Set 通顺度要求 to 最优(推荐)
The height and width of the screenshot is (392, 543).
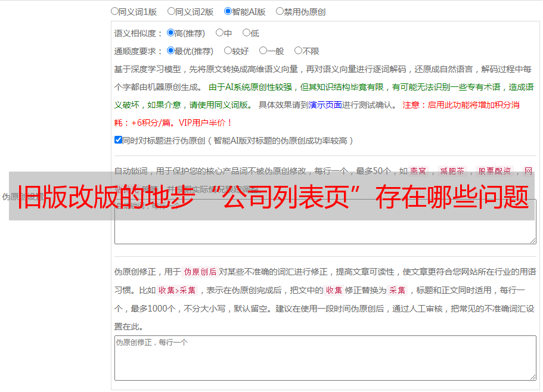click(x=170, y=51)
